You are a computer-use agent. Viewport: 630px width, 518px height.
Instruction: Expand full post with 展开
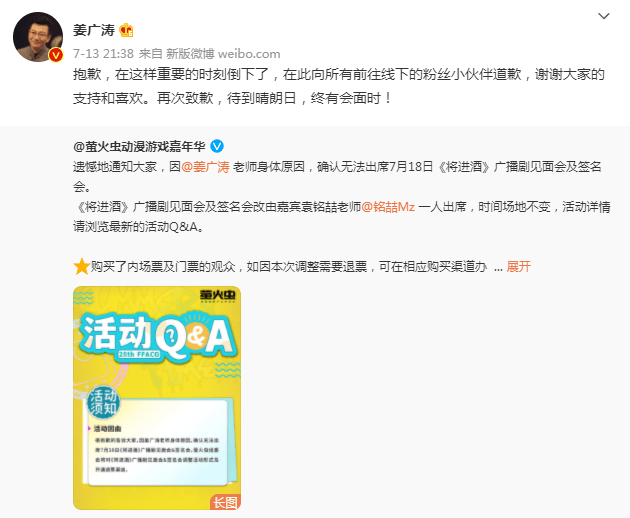pyautogui.click(x=518, y=266)
